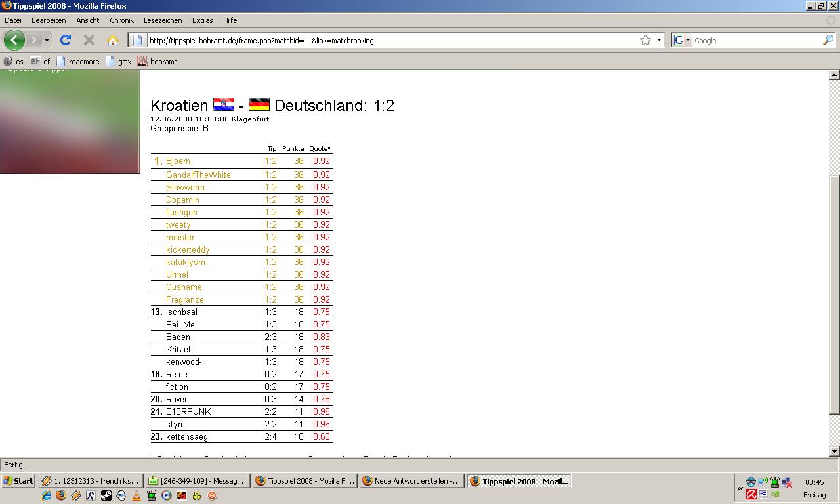
Task: Click the vertical scrollbar down arrow
Action: 835,451
